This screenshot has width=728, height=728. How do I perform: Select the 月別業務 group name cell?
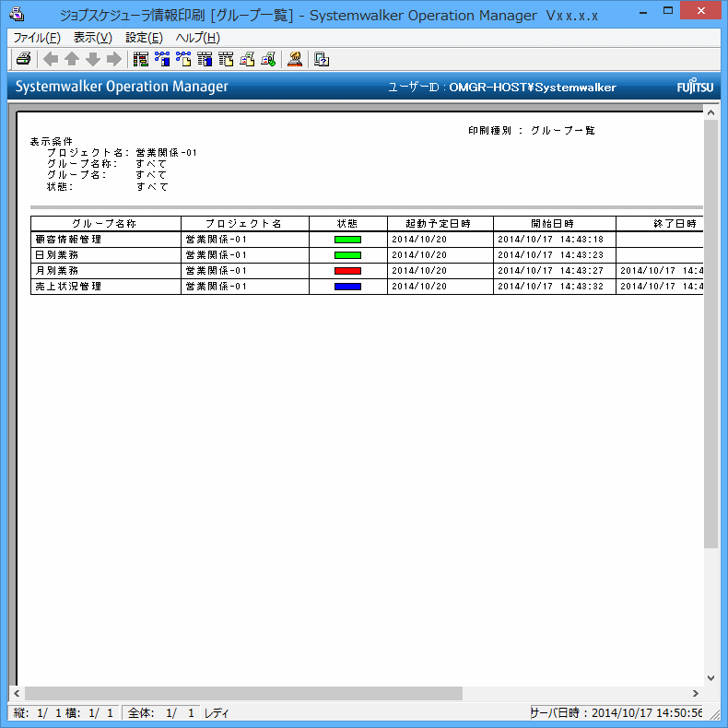(105, 271)
